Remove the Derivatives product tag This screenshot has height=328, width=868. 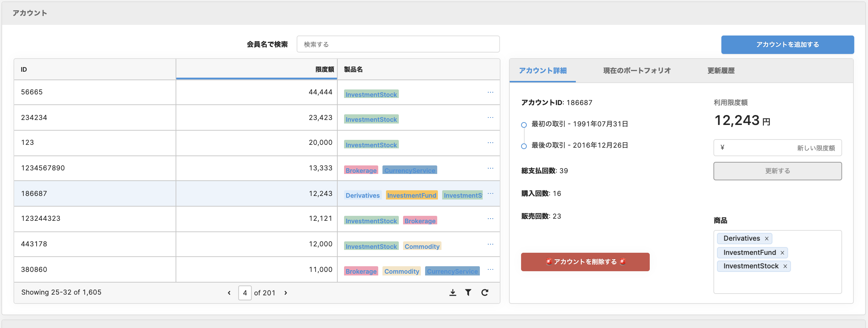click(767, 239)
